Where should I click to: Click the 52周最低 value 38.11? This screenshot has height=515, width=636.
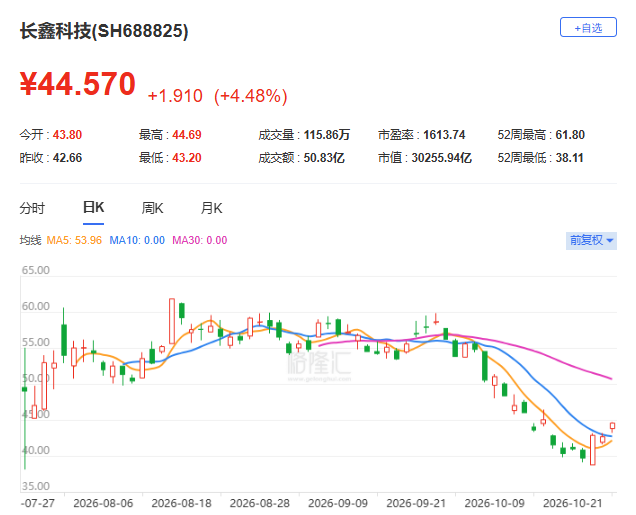coord(569,158)
